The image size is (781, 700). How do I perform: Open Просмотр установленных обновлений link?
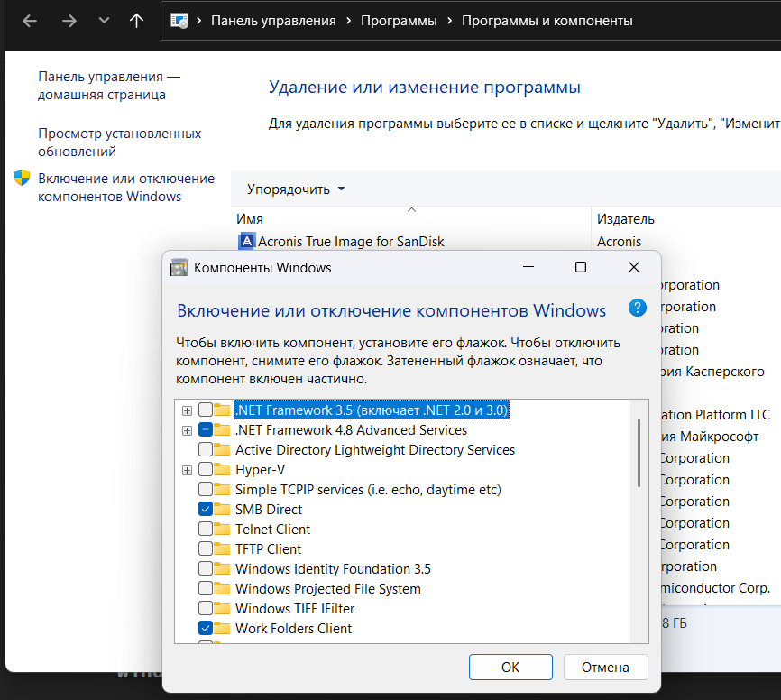(x=119, y=143)
